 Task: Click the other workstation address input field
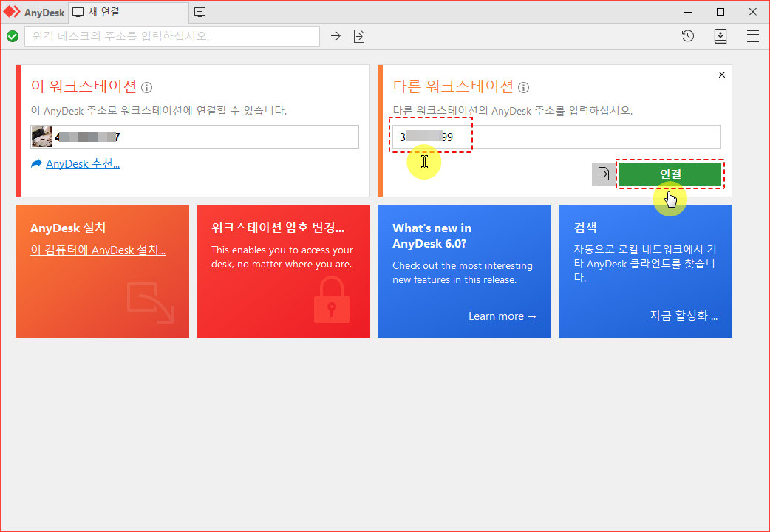click(x=556, y=137)
